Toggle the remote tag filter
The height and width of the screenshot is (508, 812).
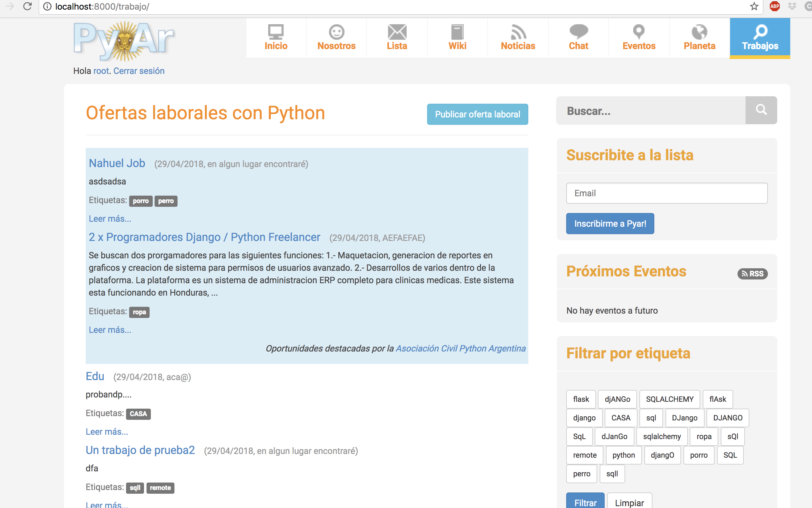click(585, 455)
